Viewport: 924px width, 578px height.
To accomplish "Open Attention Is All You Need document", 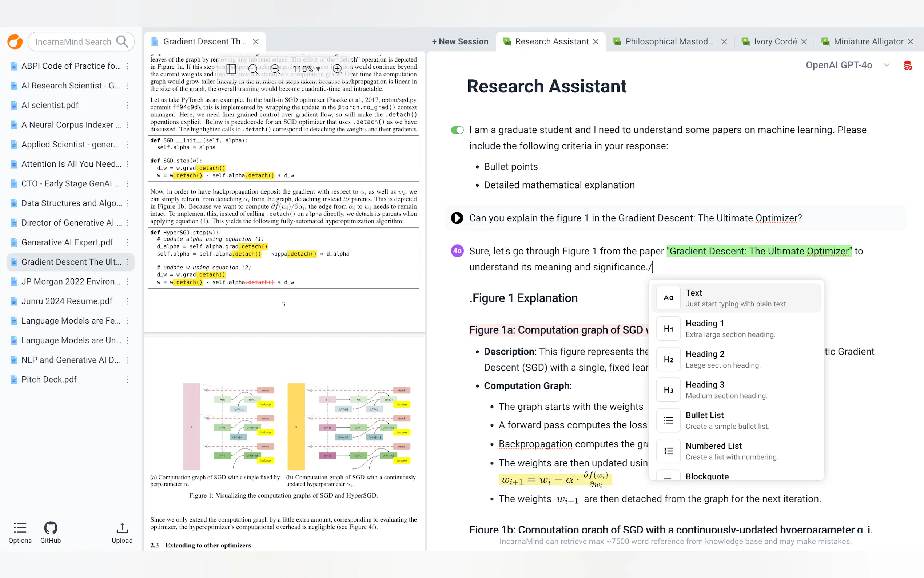I will click(71, 164).
